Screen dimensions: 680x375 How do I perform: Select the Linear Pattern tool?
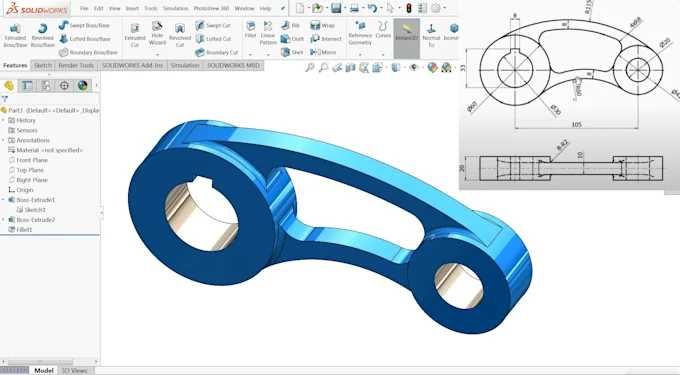pos(268,33)
